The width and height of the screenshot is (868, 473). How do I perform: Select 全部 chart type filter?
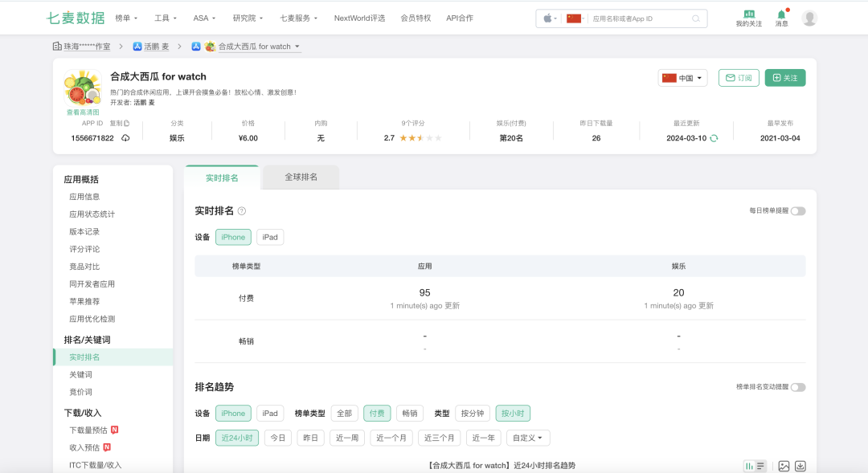pyautogui.click(x=344, y=414)
